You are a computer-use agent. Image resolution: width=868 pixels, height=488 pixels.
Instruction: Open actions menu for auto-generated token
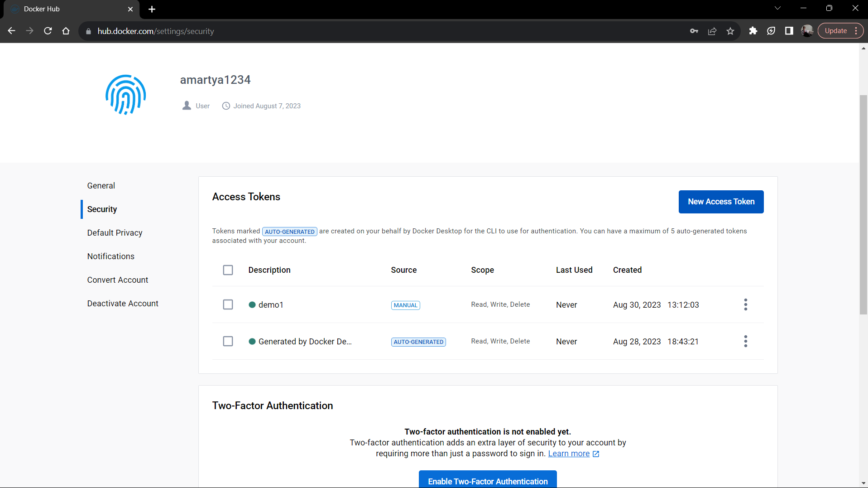pyautogui.click(x=745, y=341)
